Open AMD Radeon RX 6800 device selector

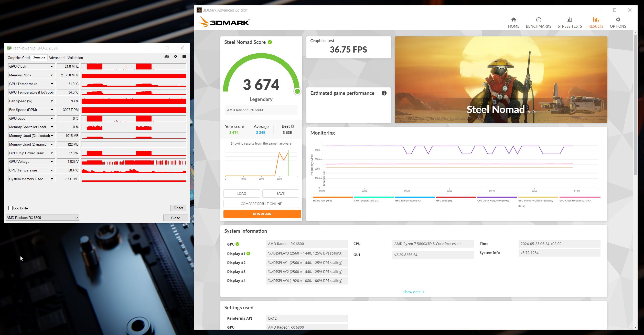click(x=42, y=218)
